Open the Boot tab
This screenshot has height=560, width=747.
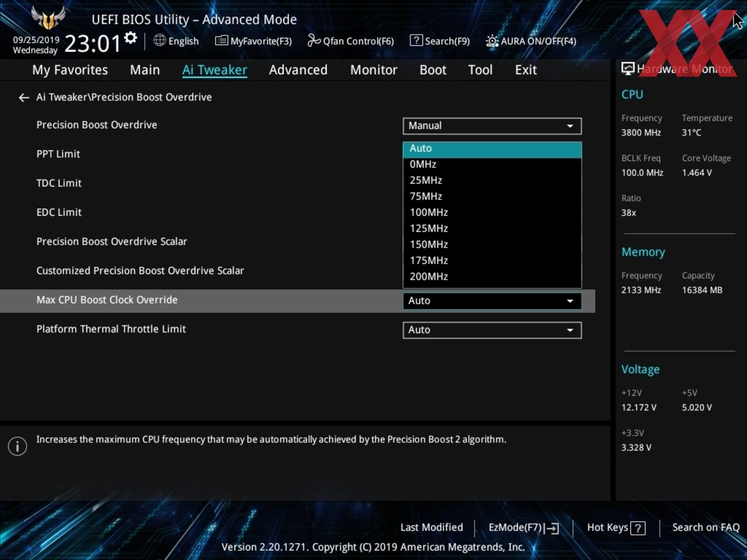pyautogui.click(x=433, y=70)
